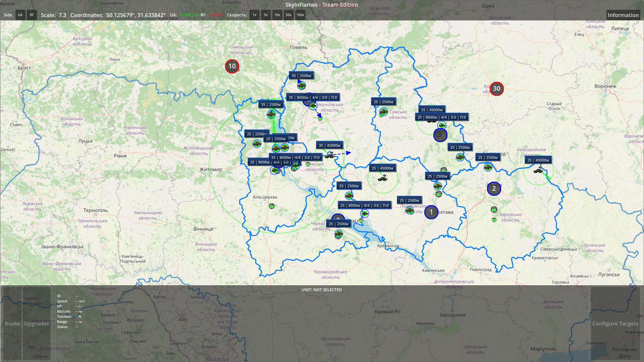Open the Route panel

click(12, 323)
